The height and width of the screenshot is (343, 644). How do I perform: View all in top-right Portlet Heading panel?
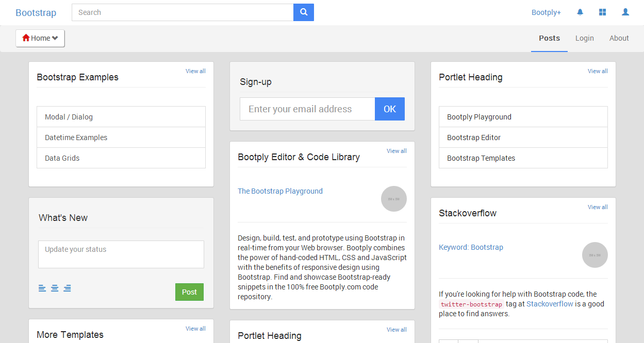(x=598, y=71)
